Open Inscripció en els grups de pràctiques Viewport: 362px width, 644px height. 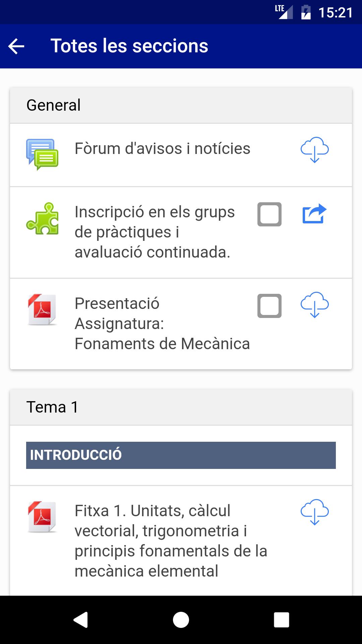(155, 232)
